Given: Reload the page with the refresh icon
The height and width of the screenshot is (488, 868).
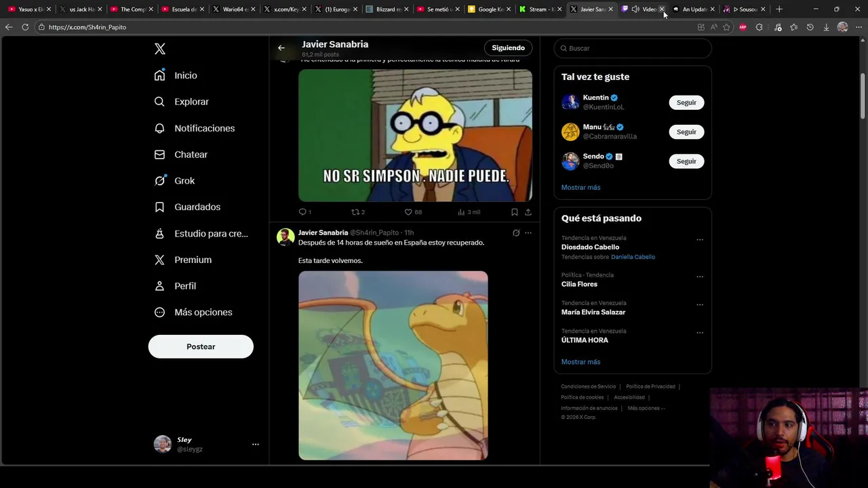Looking at the screenshot, I should pos(25,27).
